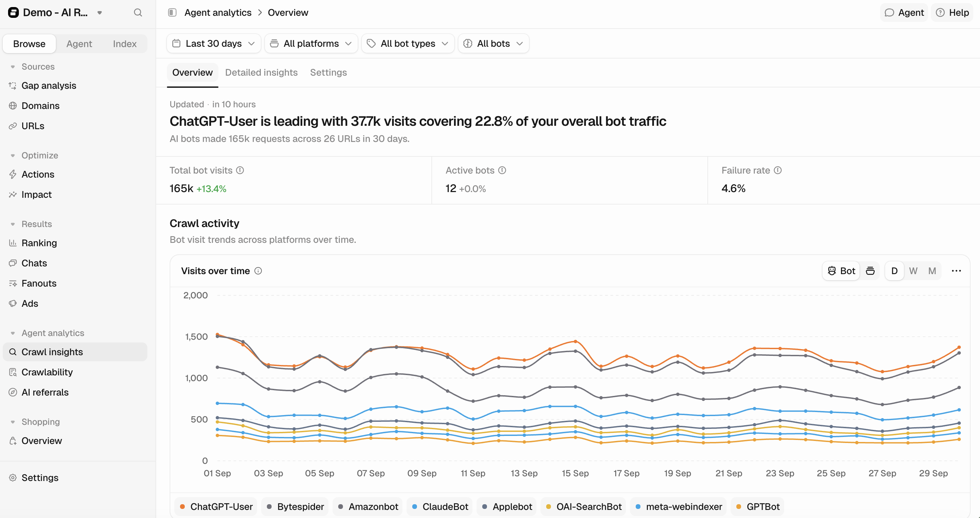Open URLs via its link icon
The height and width of the screenshot is (518, 980).
tap(13, 126)
